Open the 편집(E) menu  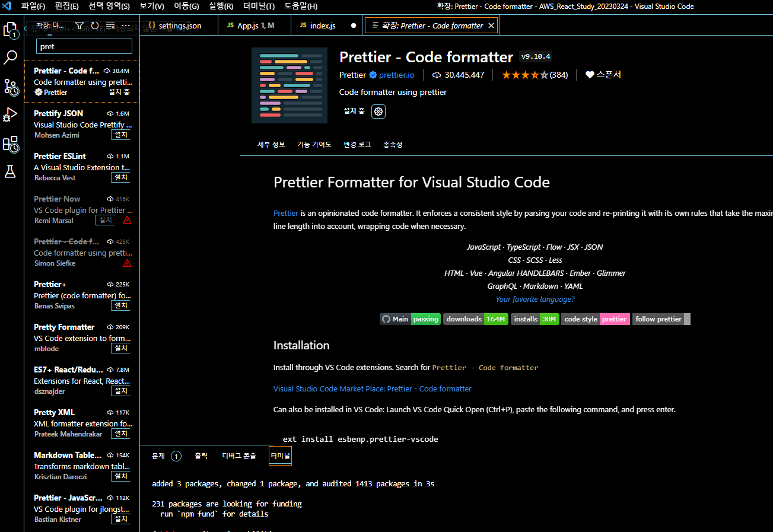66,7
